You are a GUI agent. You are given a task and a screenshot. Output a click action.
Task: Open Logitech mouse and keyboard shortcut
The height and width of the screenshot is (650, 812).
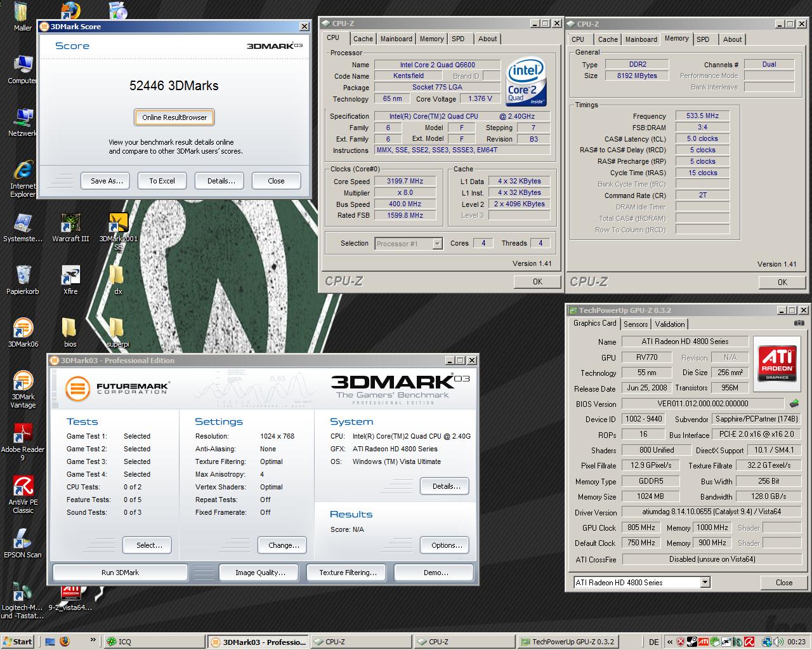(23, 600)
